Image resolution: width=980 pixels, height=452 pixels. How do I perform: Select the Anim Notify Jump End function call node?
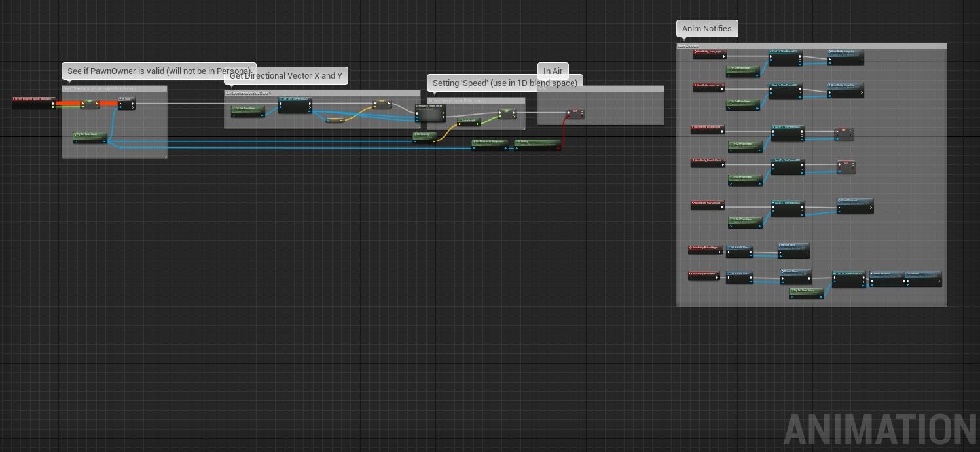(846, 90)
